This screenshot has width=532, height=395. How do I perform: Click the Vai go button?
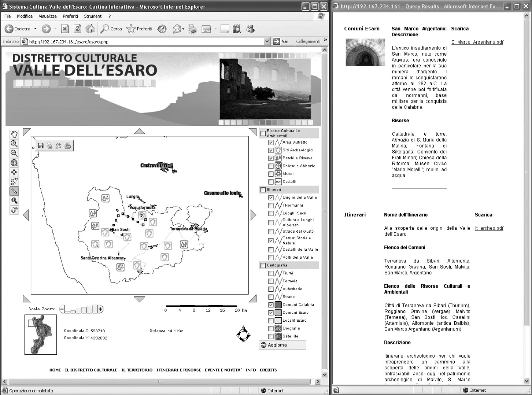(x=281, y=42)
